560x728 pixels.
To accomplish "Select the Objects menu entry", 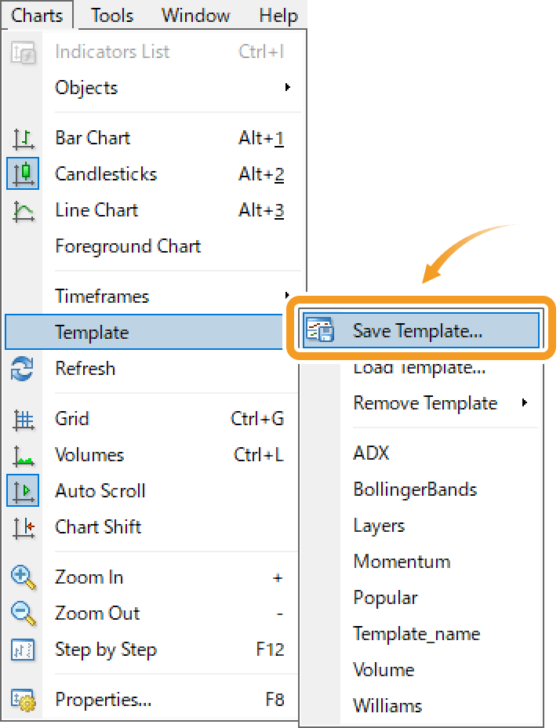I will click(x=153, y=88).
